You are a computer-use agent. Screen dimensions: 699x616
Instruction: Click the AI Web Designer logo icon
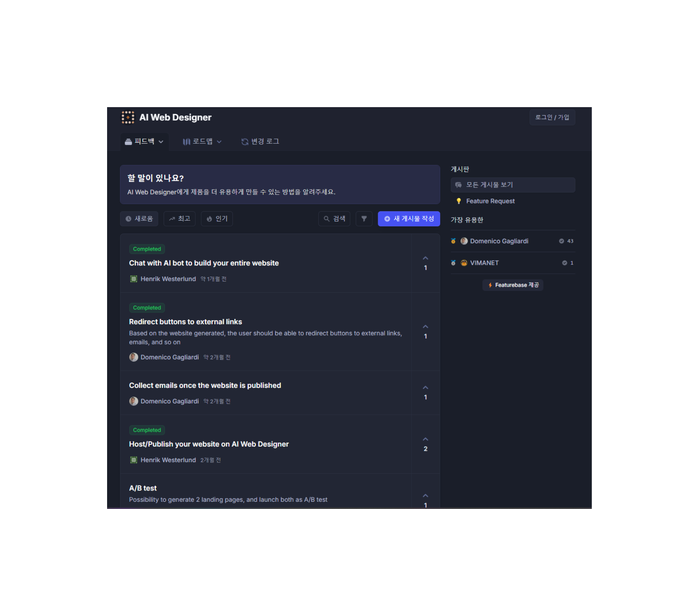(x=128, y=118)
